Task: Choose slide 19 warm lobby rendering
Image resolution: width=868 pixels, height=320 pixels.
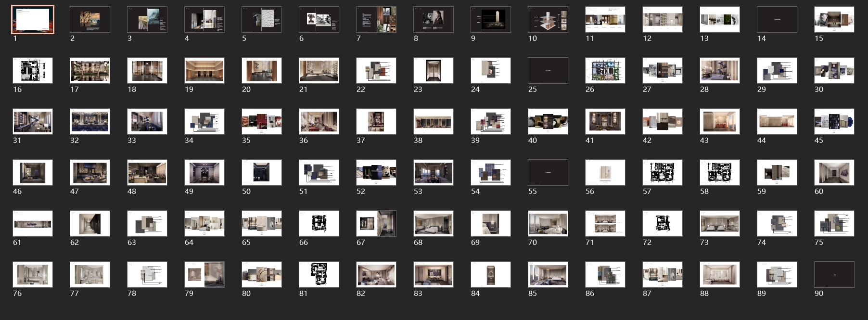Action: tap(204, 71)
